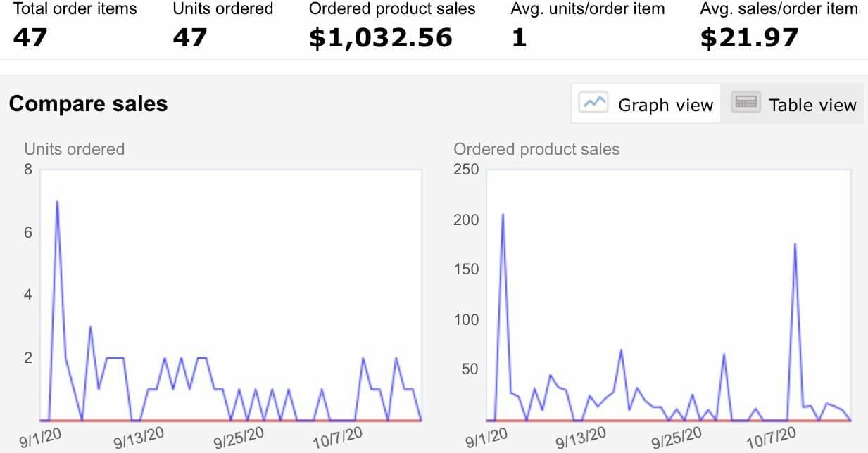This screenshot has width=868, height=453.
Task: Click the Table view grid icon
Action: pos(745,102)
